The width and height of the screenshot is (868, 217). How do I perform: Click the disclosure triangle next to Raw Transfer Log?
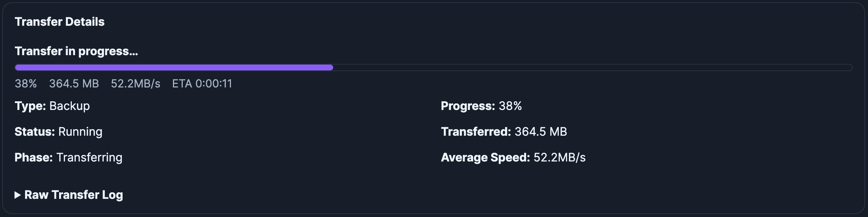tap(17, 195)
